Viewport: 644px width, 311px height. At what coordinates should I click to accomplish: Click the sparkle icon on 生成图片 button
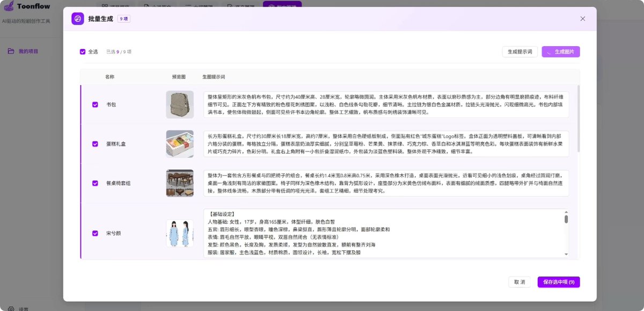[550, 52]
